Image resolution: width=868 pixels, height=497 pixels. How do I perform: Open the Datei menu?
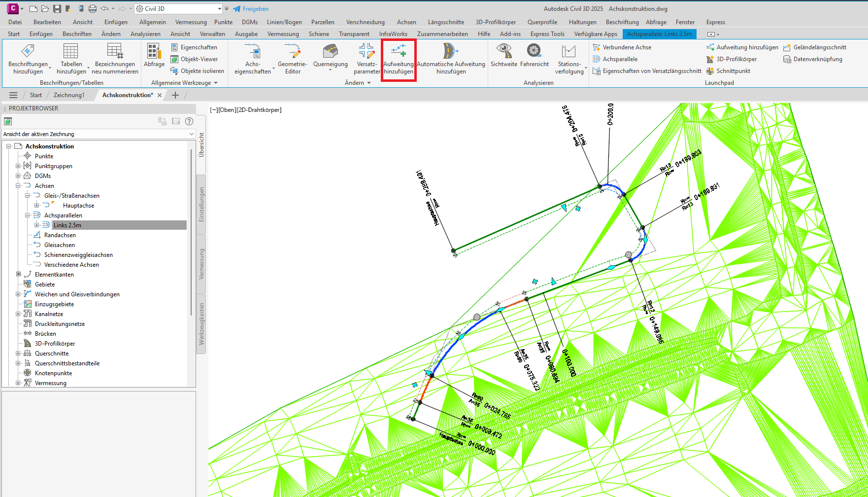coord(15,22)
